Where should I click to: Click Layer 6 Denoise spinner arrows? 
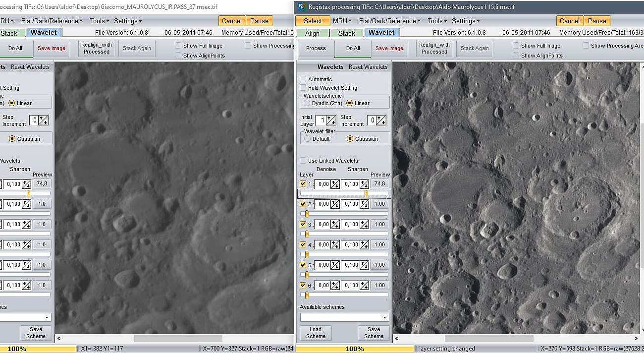point(335,286)
